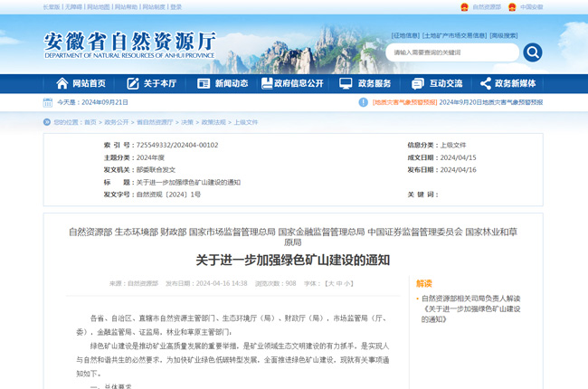The width and height of the screenshot is (588, 389).
Task: Set article font size to 大
Action: 329,283
